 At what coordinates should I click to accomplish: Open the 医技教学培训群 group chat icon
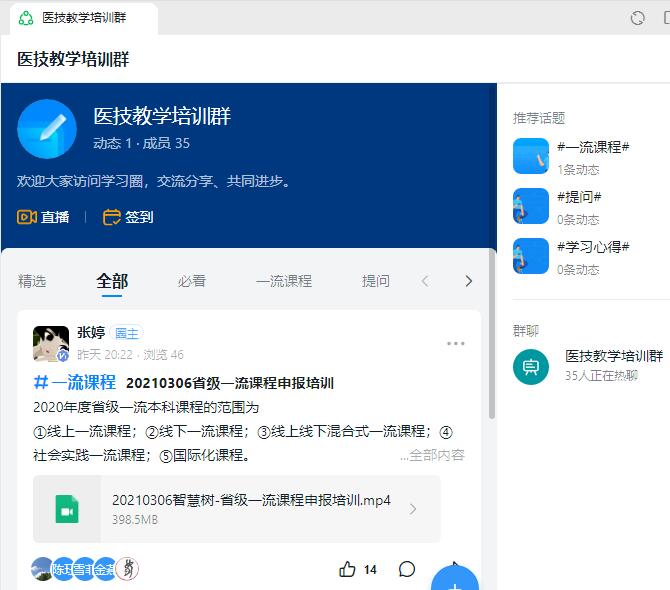click(531, 367)
